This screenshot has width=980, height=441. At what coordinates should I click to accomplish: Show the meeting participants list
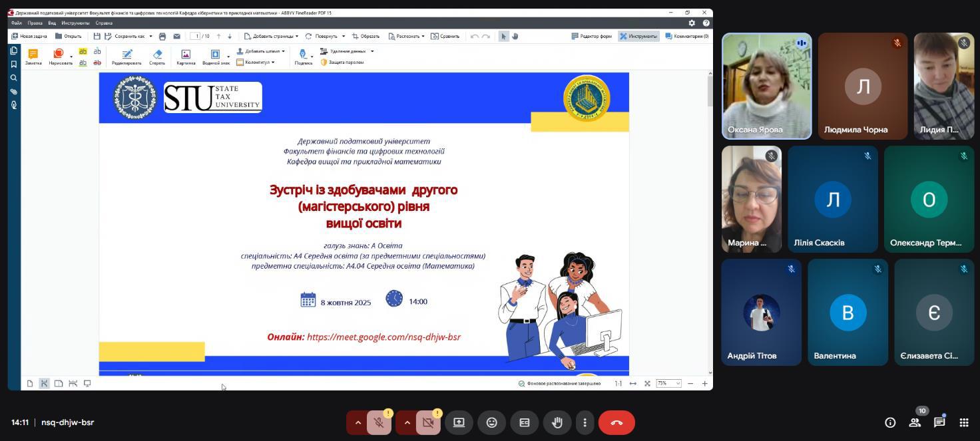point(915,422)
